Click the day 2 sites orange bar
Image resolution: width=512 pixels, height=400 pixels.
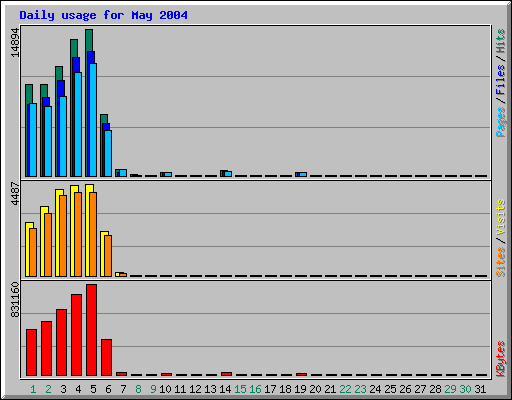tap(48, 245)
